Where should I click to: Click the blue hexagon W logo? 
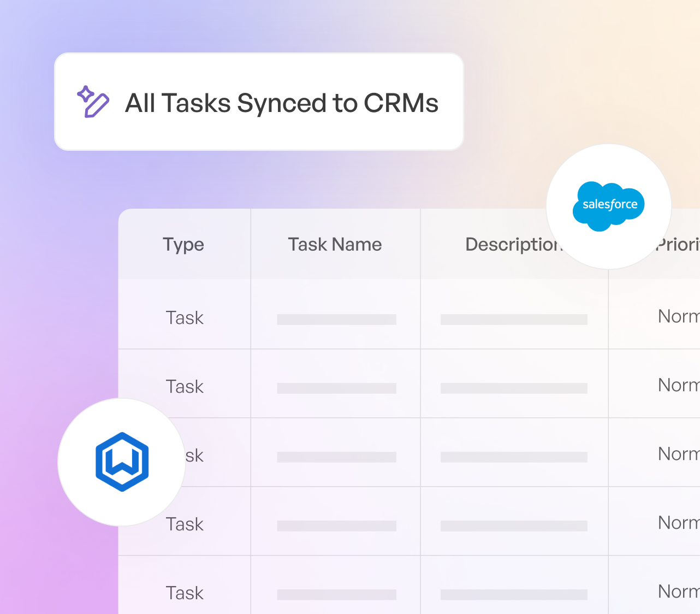(x=122, y=462)
